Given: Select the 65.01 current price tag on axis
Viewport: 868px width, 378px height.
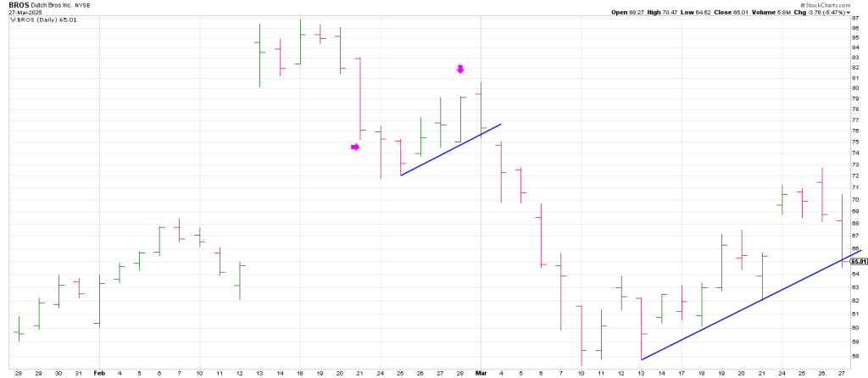Looking at the screenshot, I should click(x=856, y=262).
